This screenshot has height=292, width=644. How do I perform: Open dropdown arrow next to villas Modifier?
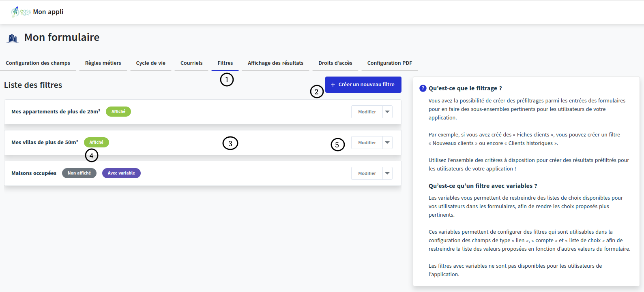387,143
